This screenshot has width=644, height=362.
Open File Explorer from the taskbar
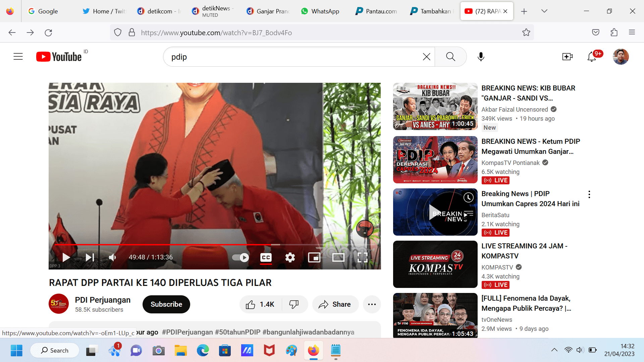pyautogui.click(x=180, y=351)
